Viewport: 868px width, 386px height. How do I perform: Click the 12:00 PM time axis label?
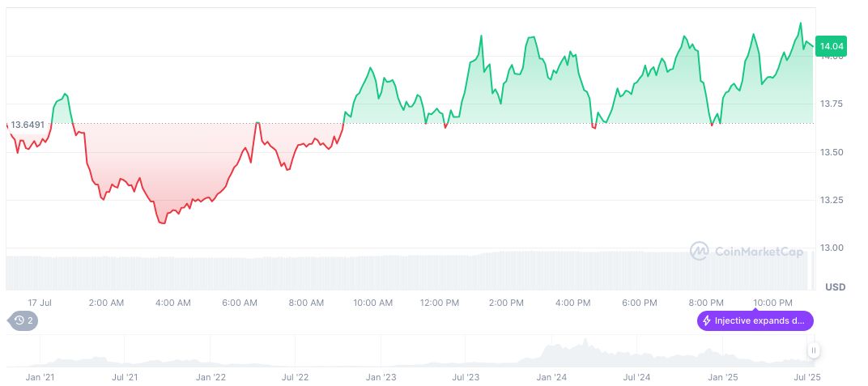440,303
